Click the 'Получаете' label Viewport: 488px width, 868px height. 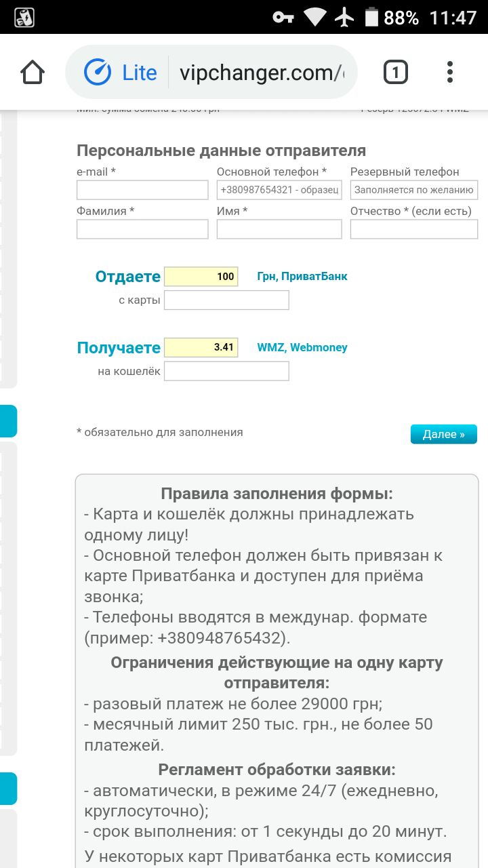(x=119, y=348)
